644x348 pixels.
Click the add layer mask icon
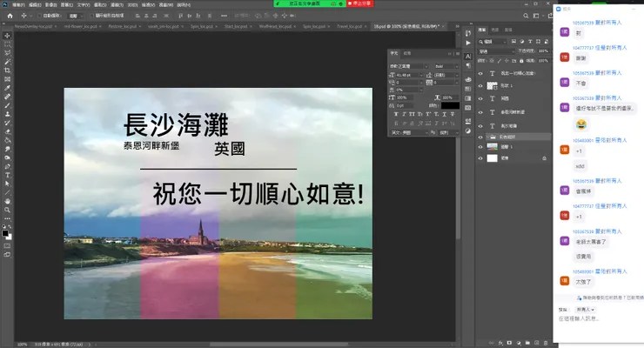[x=510, y=343]
